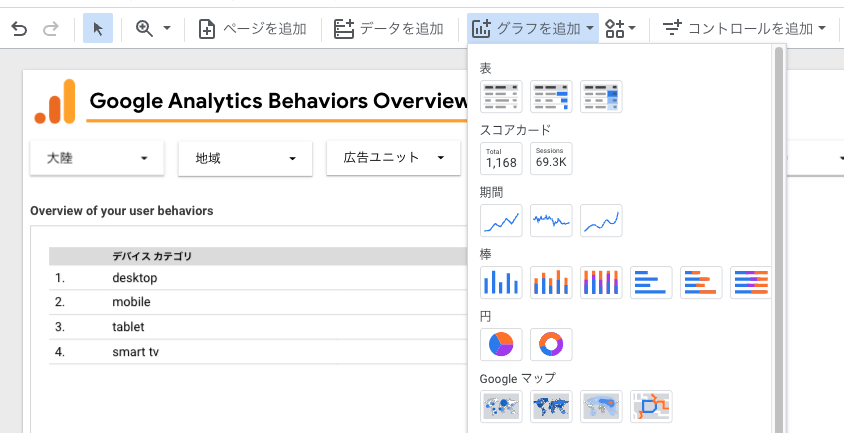Viewport: 844px width, 433px height.
Task: Select the desktop table row
Action: 258,278
